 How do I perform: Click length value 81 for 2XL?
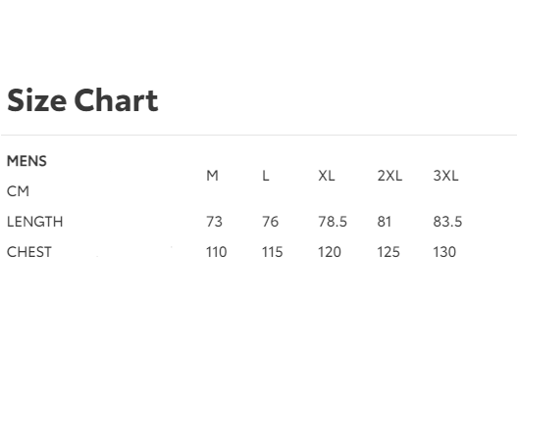pos(384,222)
